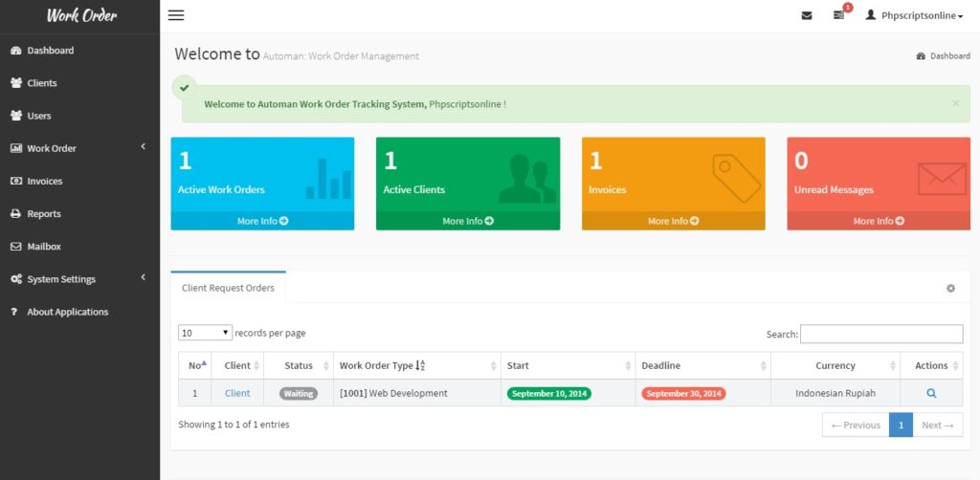980x480 pixels.
Task: Open the task notifications icon with badge
Action: [839, 15]
